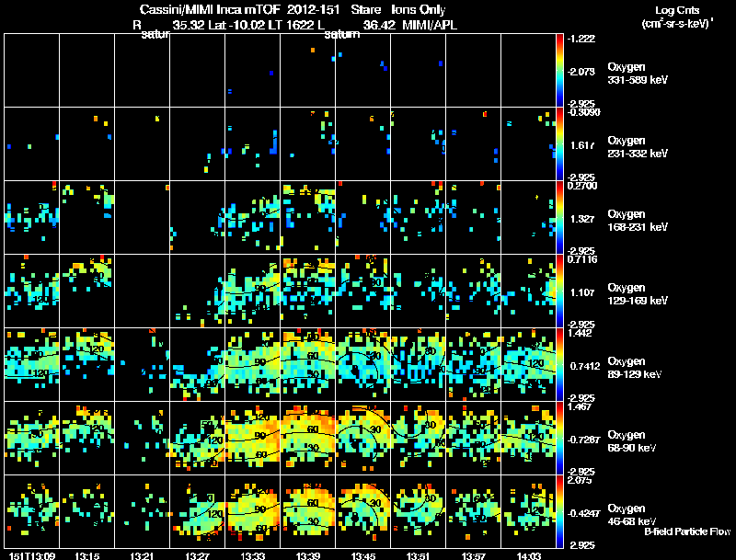Click the '13:21' time axis label
The image size is (736, 560).
coord(143,555)
